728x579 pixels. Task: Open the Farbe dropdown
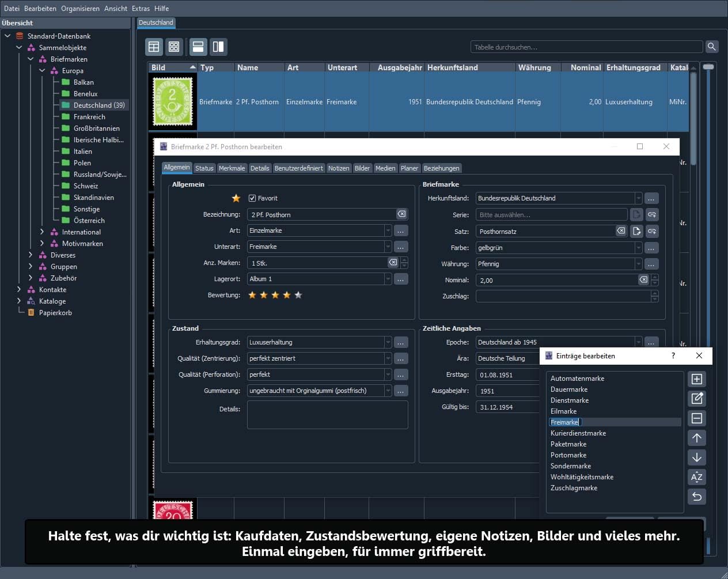(638, 248)
